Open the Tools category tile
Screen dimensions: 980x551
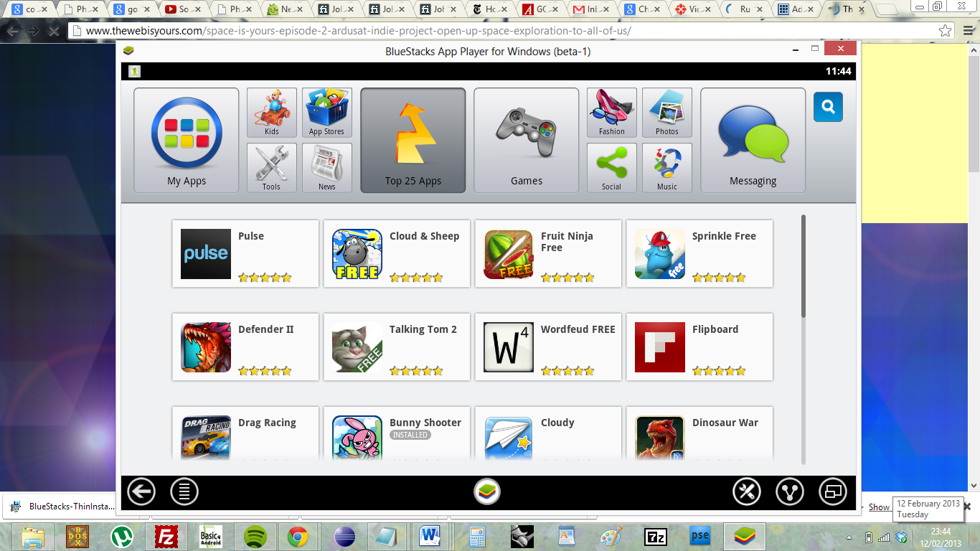coord(272,168)
